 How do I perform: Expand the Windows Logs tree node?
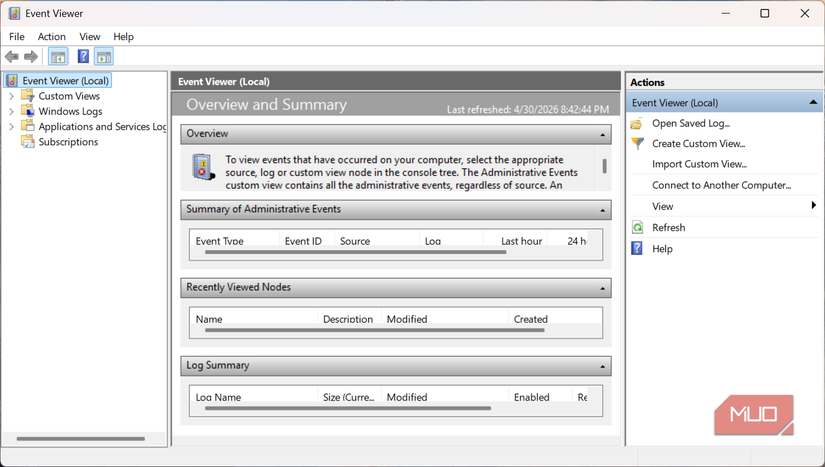coord(11,111)
